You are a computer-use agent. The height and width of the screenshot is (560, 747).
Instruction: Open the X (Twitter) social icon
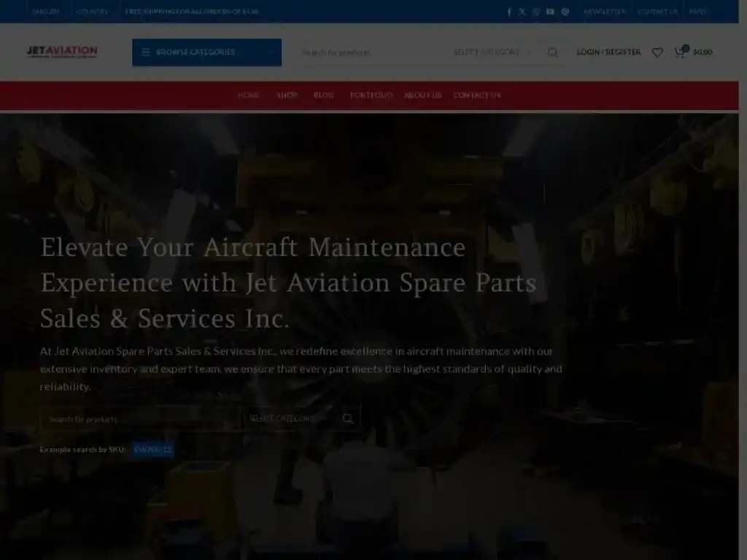522,11
